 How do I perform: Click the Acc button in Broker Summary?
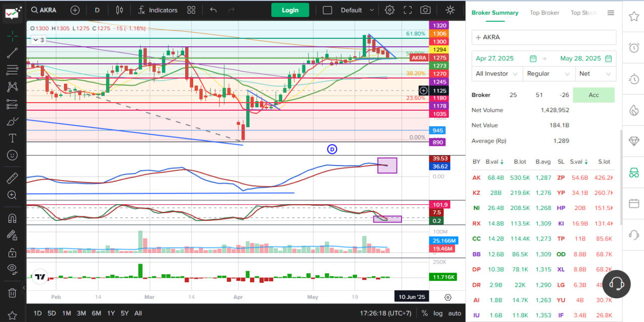point(594,95)
